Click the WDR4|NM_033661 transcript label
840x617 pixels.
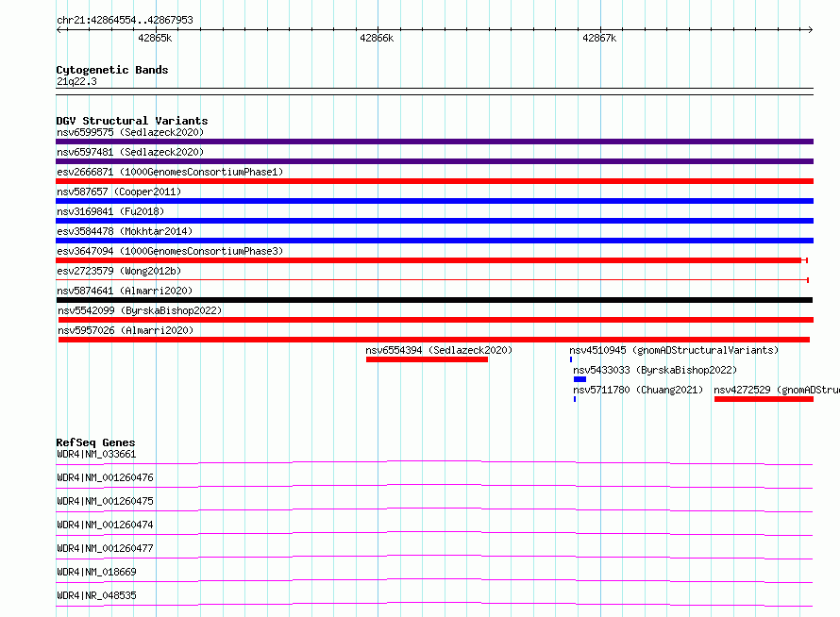pos(96,454)
